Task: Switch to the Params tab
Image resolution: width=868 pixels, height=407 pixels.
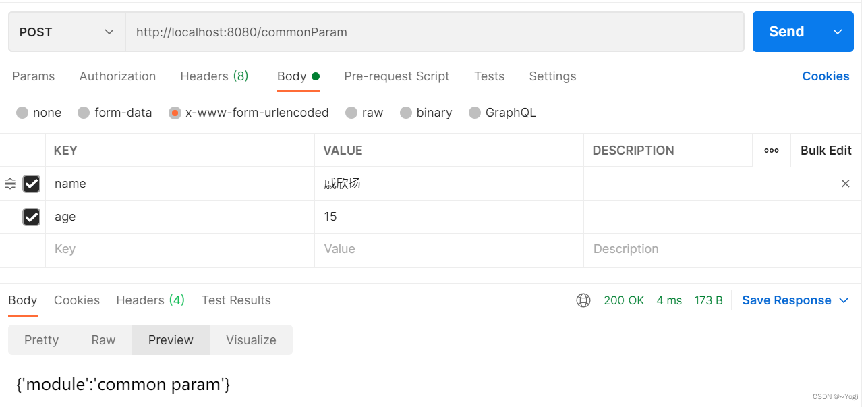Action: pos(34,76)
